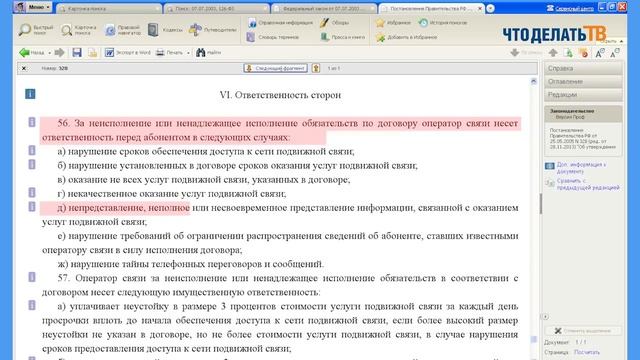Open Кодексы section
Image resolution: width=640 pixels, height=360 pixels.
tap(165, 30)
